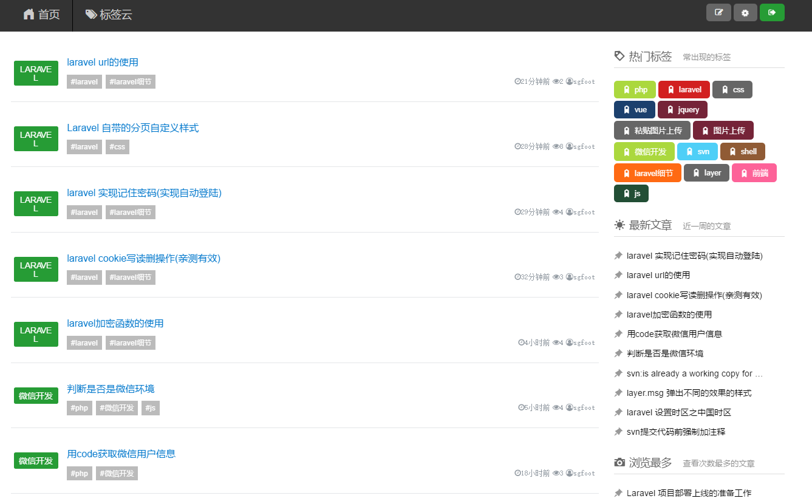Click the 浏览最多 section heading

(650, 463)
